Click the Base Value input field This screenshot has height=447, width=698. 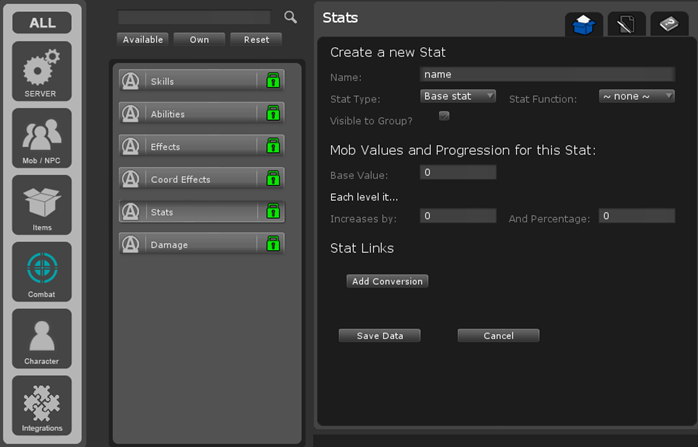coord(458,173)
